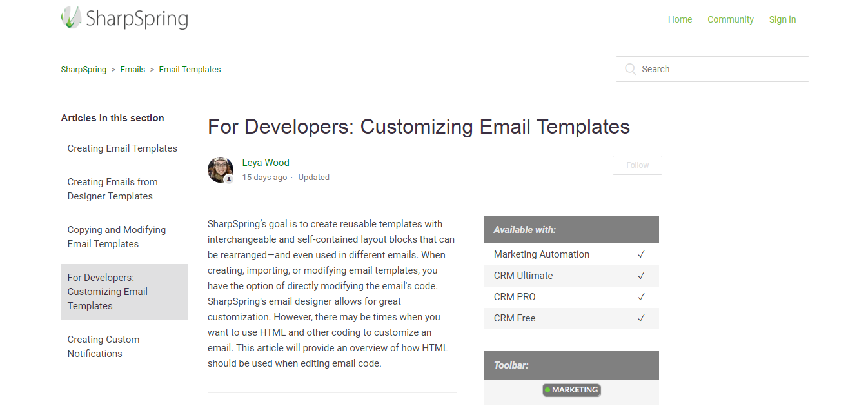The width and height of the screenshot is (868, 417).
Task: Click the SharpSpring logo
Action: (x=124, y=18)
